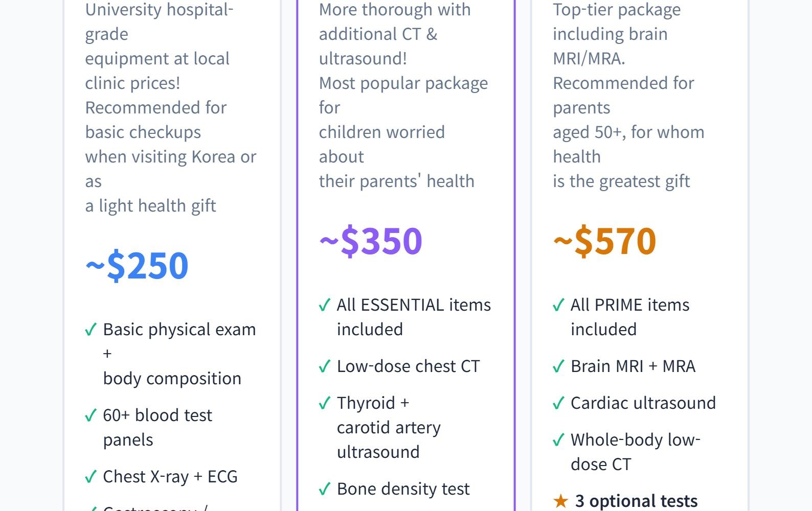Click checkmark next to All PRIME items included
Viewport: 812px width, 511px height.
558,305
